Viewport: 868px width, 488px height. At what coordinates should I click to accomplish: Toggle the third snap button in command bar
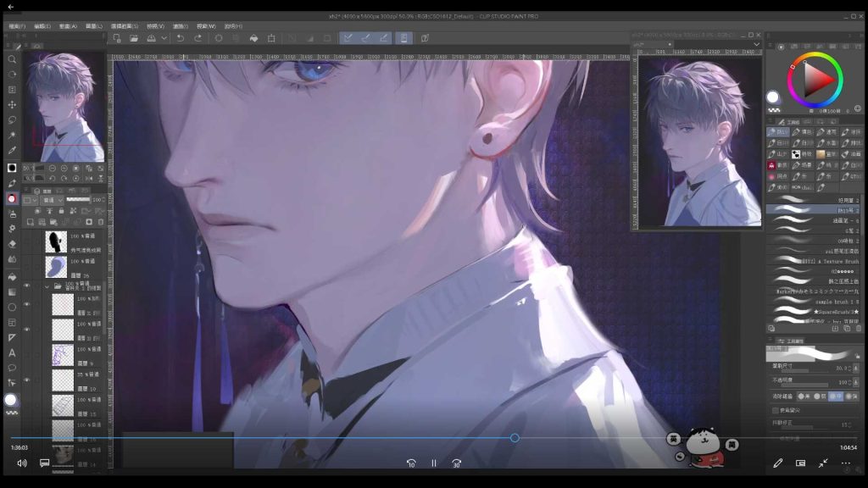(x=384, y=38)
